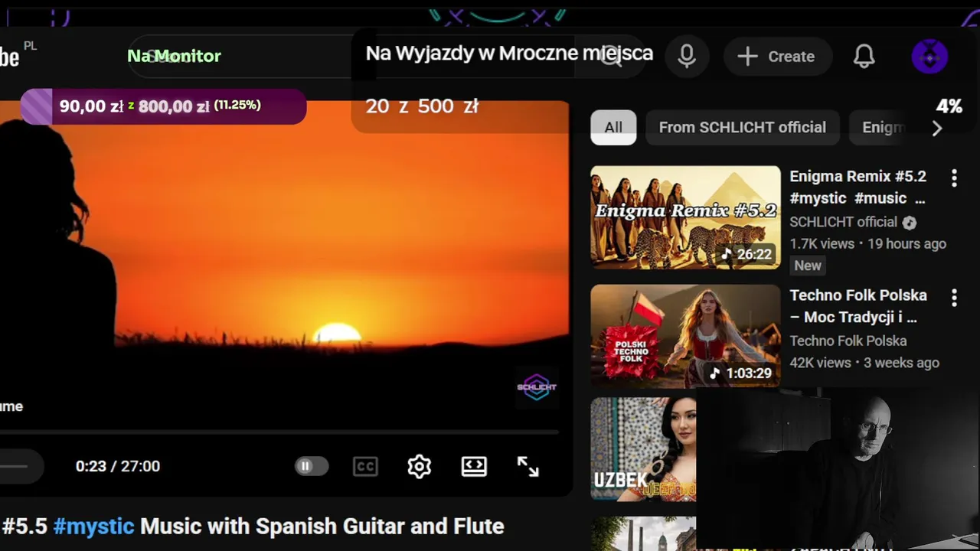Image resolution: width=980 pixels, height=551 pixels.
Task: Click the 90,00 zł donation goal bar
Action: tap(163, 106)
